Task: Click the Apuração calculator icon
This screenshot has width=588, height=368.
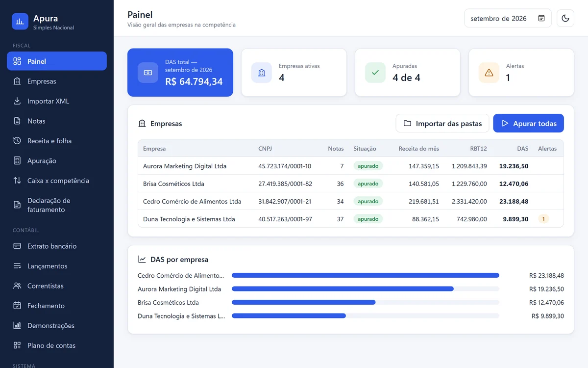Action: (17, 161)
